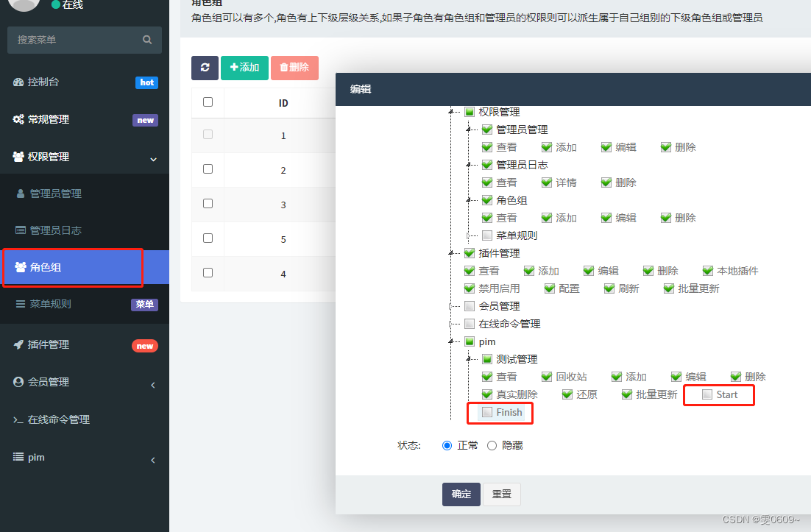This screenshot has height=532, width=811.
Task: Check the 在线命令管理 tree checkbox
Action: coord(470,324)
